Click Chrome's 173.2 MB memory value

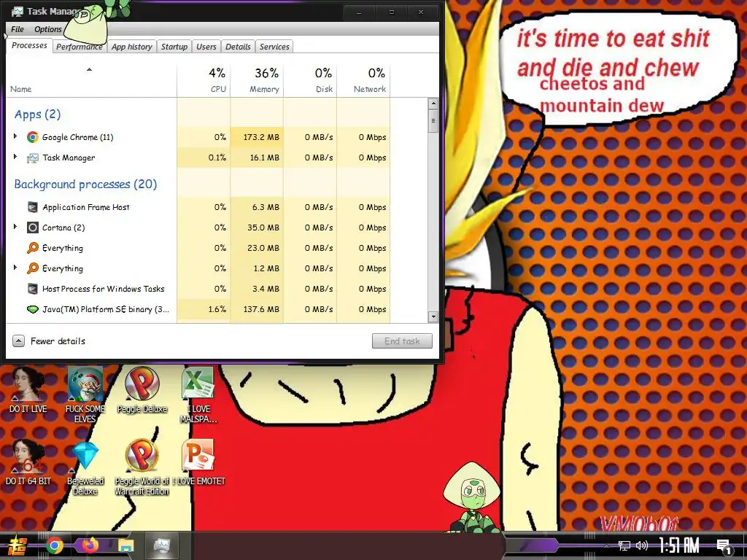tap(261, 137)
